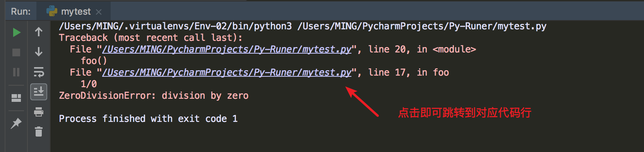Close the mytest tab
This screenshot has height=152, width=644.
tap(99, 12)
